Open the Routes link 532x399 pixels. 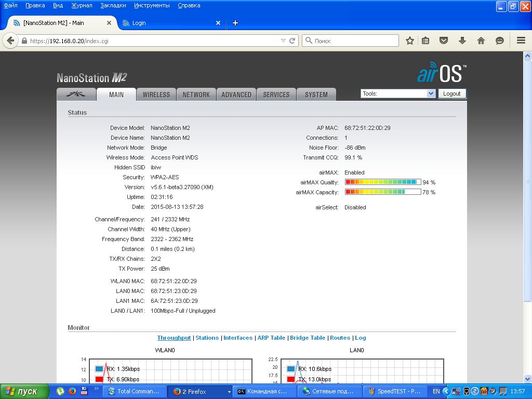pos(340,338)
